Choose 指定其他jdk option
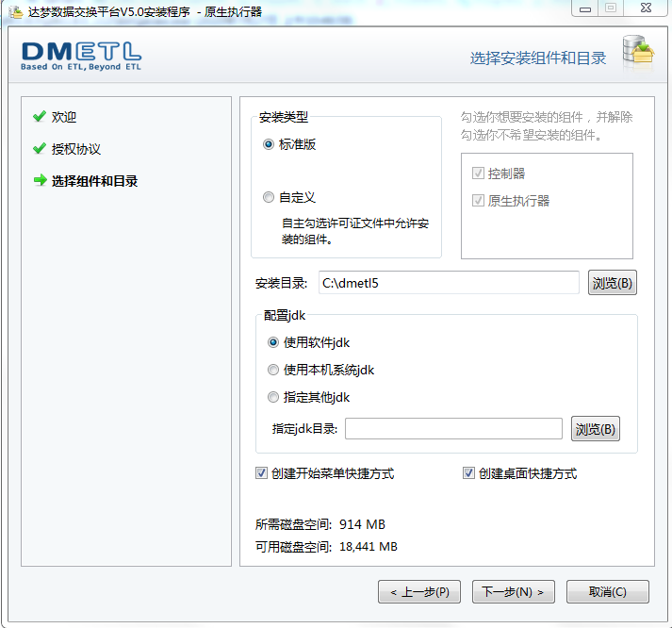 coord(273,397)
